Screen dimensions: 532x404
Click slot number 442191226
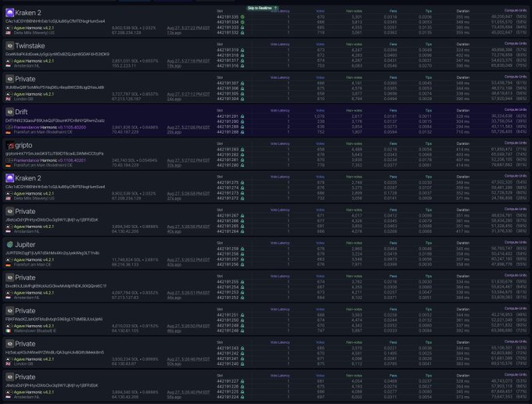(x=228, y=387)
